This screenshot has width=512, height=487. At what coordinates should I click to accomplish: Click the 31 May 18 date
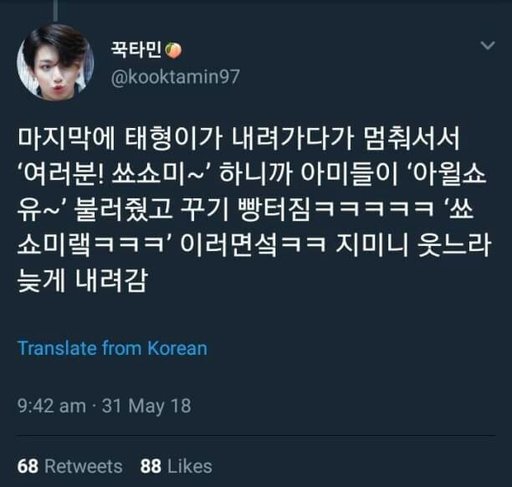[146, 406]
